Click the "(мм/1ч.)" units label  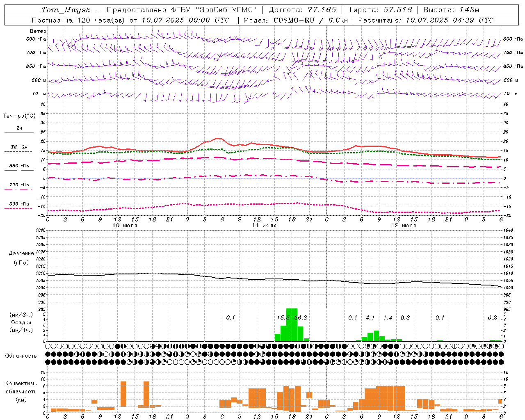click(21, 330)
